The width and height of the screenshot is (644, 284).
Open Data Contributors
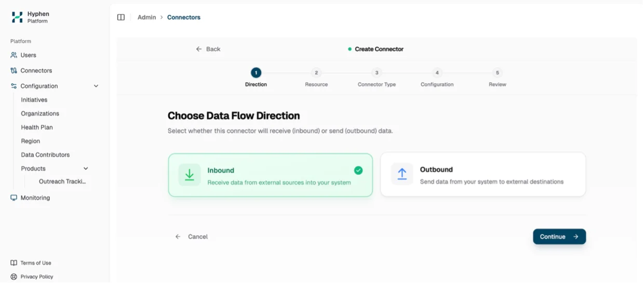(45, 155)
